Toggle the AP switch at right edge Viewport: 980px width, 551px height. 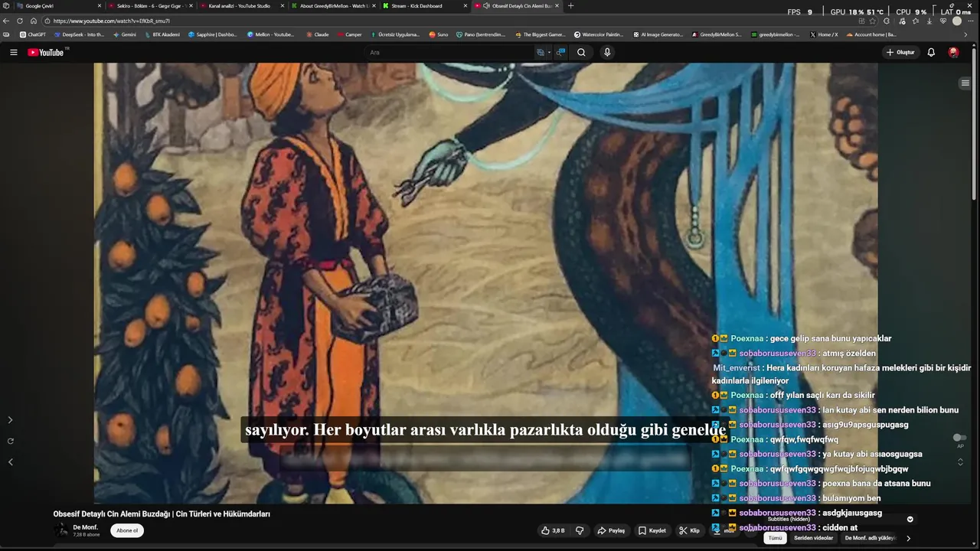[959, 438]
